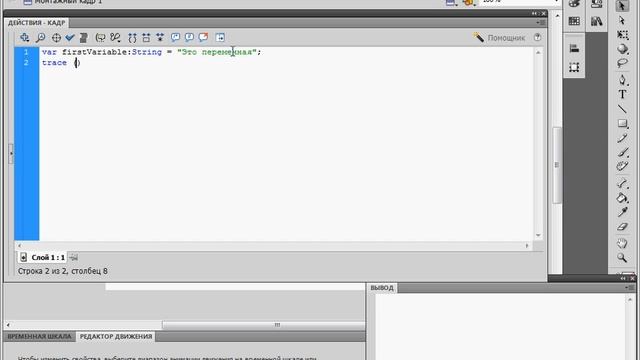
Task: Click Collapse between braces icon
Action: pyautogui.click(x=132, y=38)
